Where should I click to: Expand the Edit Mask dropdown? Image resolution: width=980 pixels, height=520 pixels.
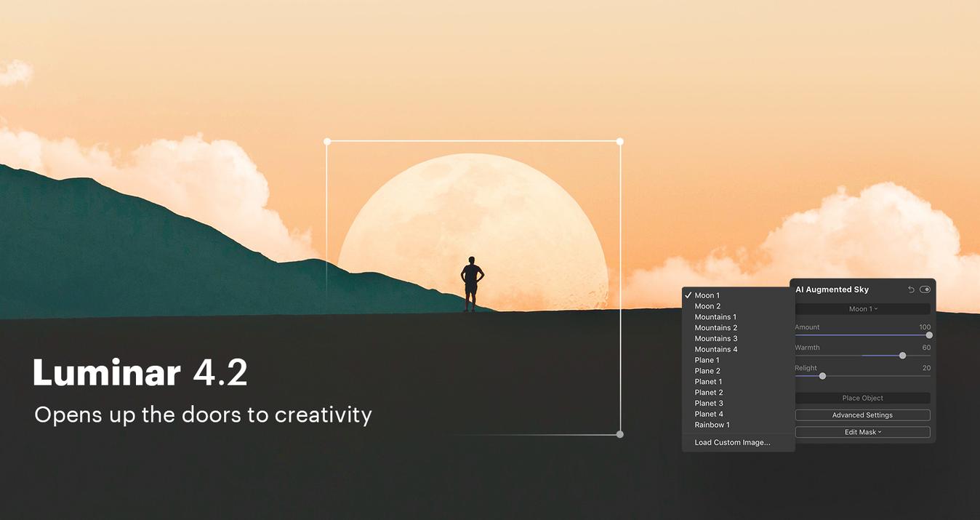[862, 432]
